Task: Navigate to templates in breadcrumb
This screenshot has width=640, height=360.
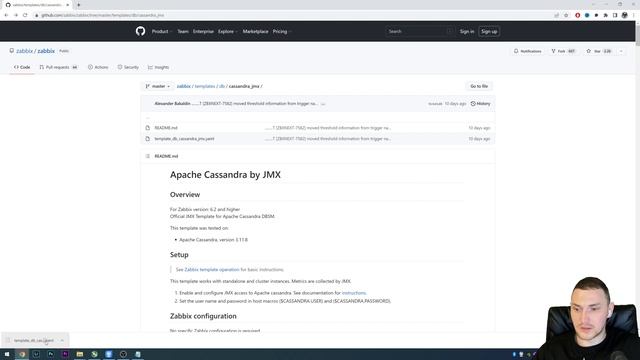Action: tap(205, 86)
